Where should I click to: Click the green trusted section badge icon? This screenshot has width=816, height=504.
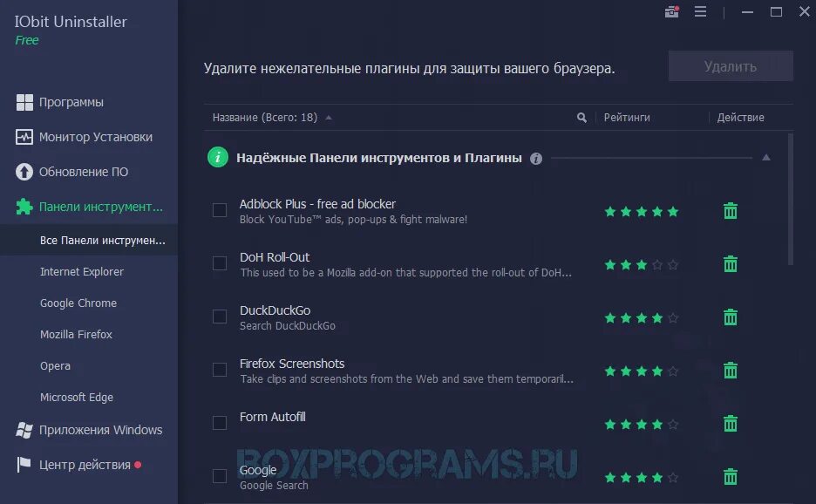[218, 157]
